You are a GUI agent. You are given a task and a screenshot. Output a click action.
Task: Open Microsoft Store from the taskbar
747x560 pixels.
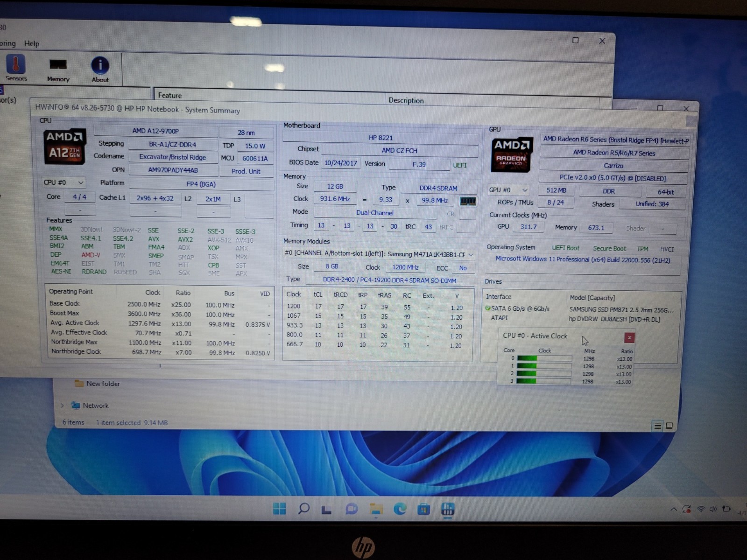pos(423,509)
